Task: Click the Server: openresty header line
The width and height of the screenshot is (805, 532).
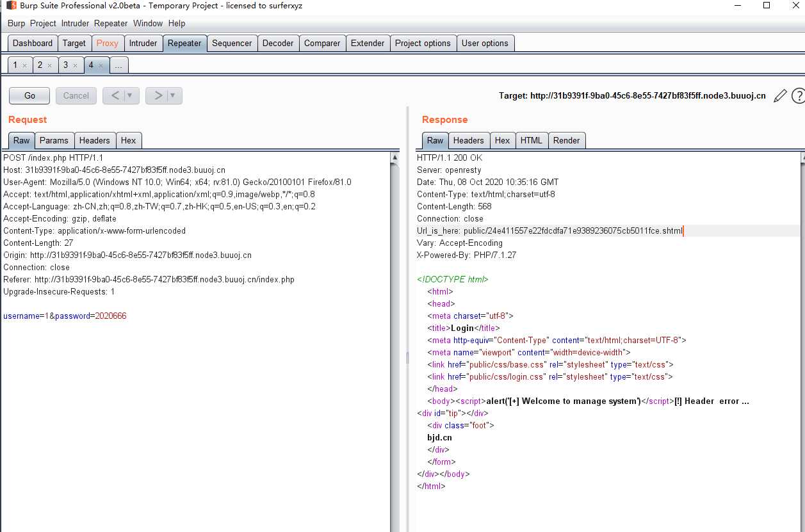Action: click(449, 170)
